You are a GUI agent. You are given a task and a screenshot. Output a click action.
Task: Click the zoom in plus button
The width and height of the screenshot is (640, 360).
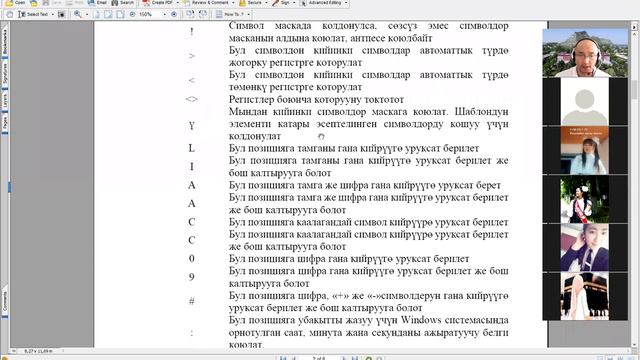point(174,14)
